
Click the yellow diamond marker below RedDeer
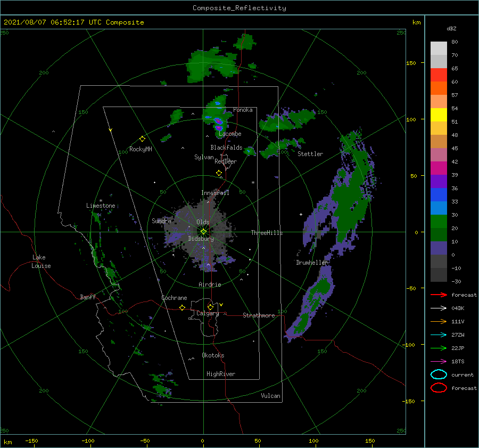point(219,173)
